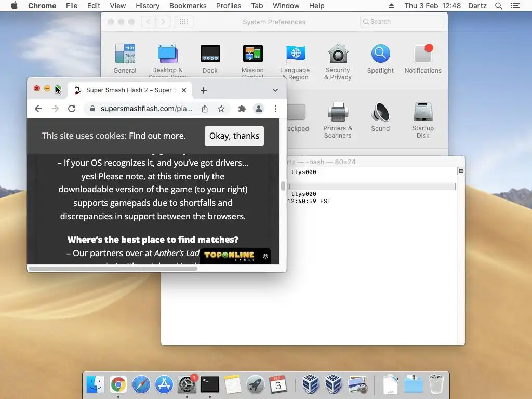Open the Tab menu
This screenshot has height=399, width=532.
[x=257, y=6]
